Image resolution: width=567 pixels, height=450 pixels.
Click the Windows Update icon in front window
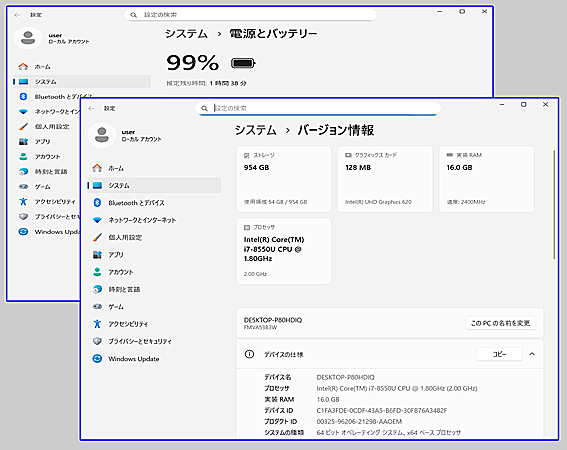tap(97, 358)
